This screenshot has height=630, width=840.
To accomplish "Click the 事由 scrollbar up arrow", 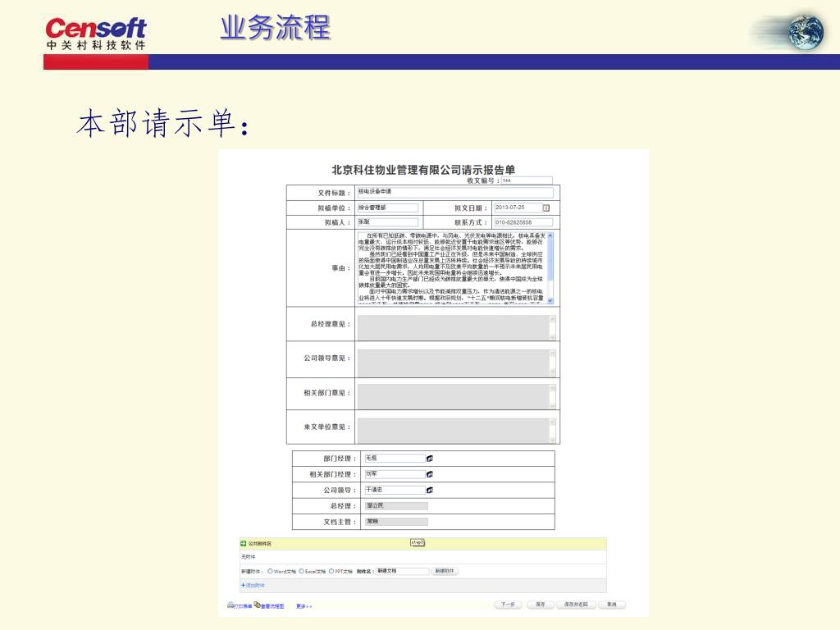I will click(550, 235).
